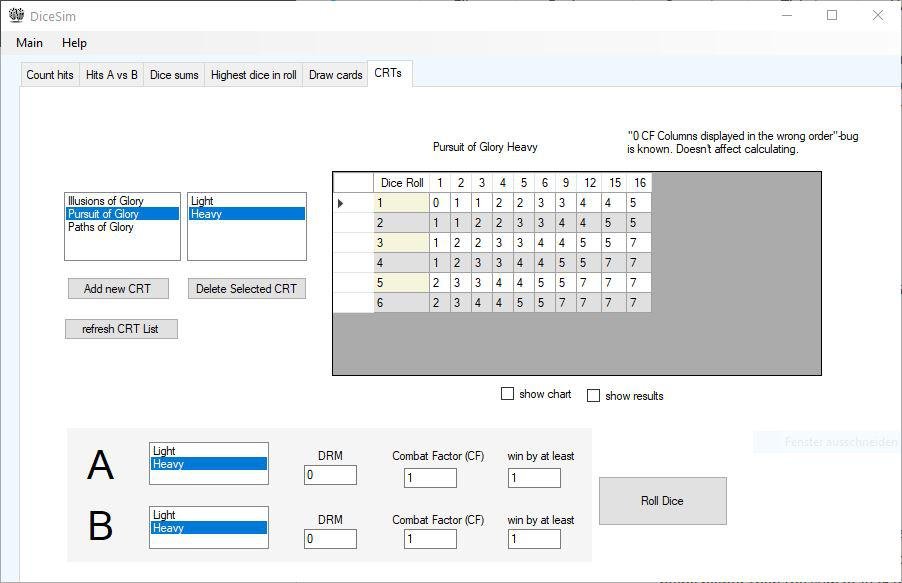Switch to the Hits A vs B tab

click(x=112, y=75)
